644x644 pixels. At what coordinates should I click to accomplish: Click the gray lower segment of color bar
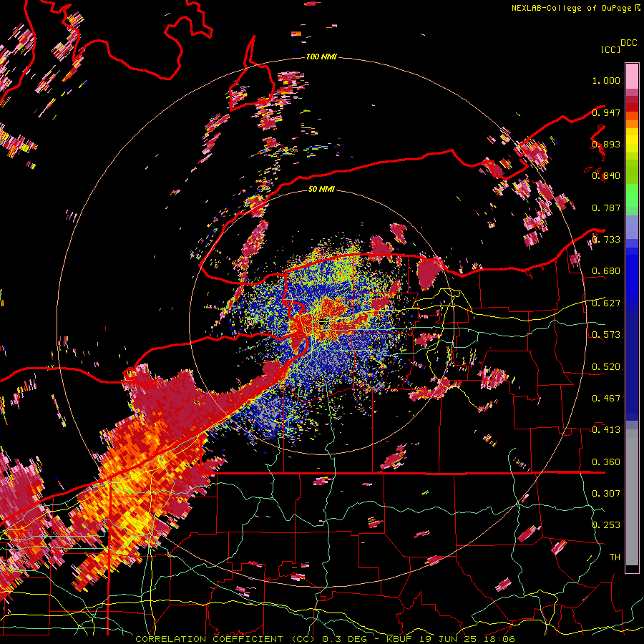(632, 497)
